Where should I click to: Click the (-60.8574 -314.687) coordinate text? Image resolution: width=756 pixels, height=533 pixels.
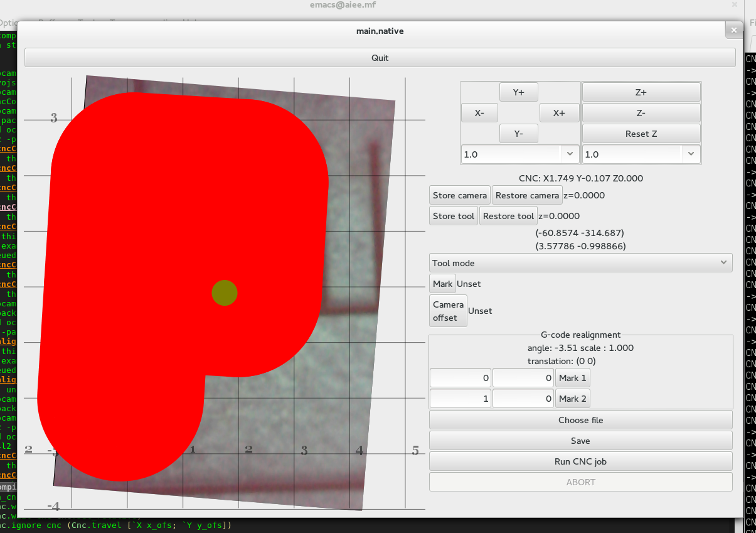580,233
